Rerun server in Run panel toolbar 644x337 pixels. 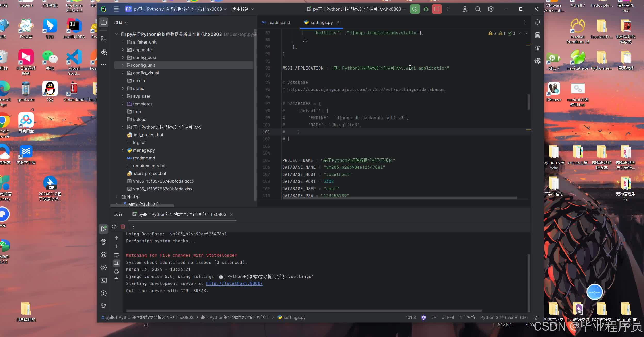pos(114,226)
